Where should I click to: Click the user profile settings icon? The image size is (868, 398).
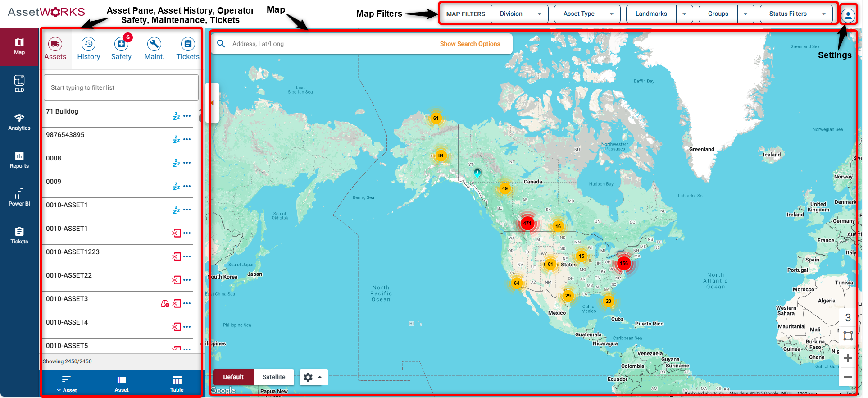coord(848,16)
